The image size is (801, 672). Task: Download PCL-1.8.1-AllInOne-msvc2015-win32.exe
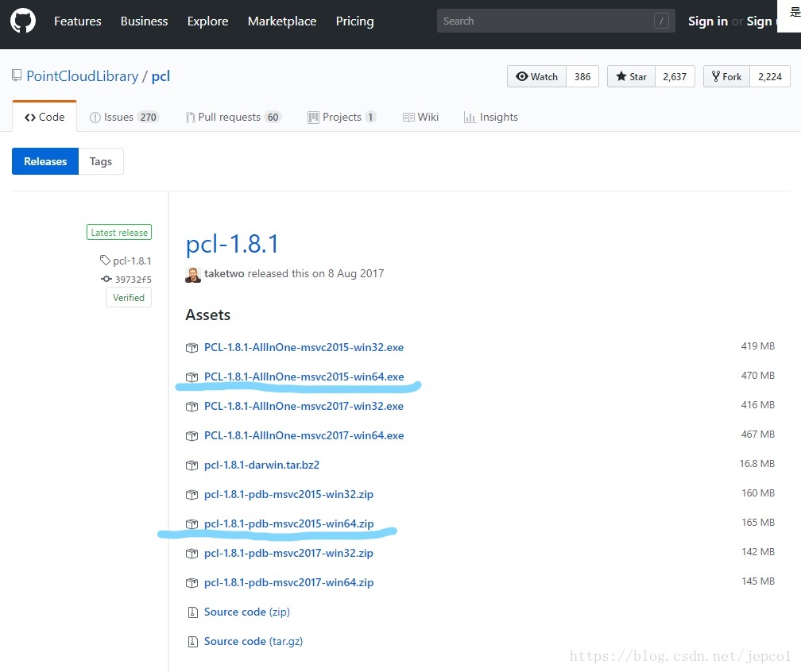304,348
